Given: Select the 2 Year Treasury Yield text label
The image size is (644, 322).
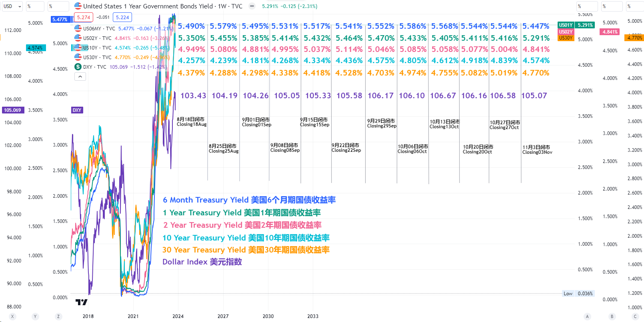Looking at the screenshot, I should coord(242,225).
